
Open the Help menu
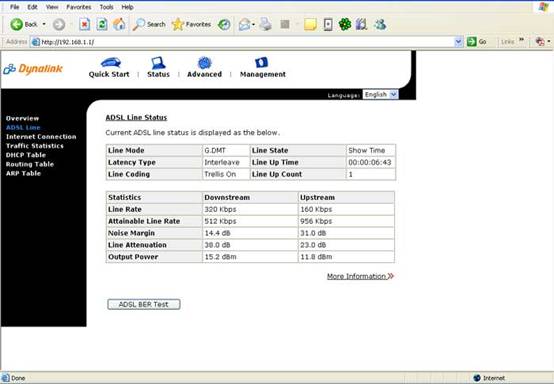[x=127, y=7]
